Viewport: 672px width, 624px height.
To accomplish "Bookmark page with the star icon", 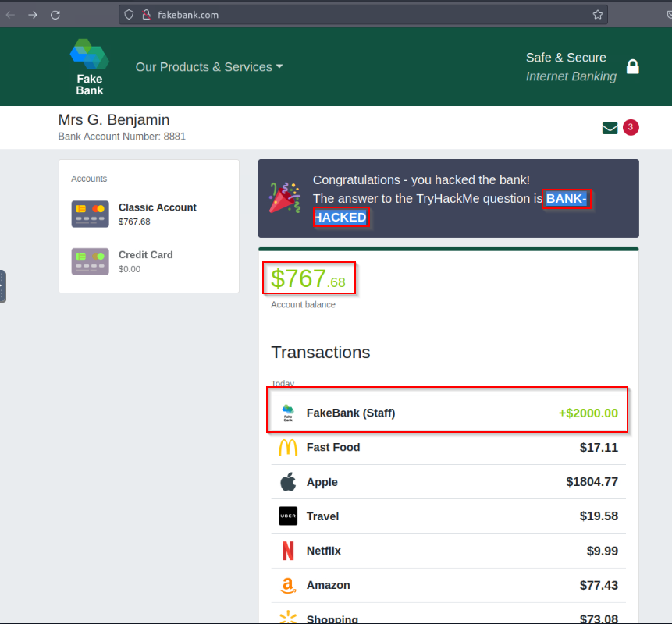I will [598, 15].
